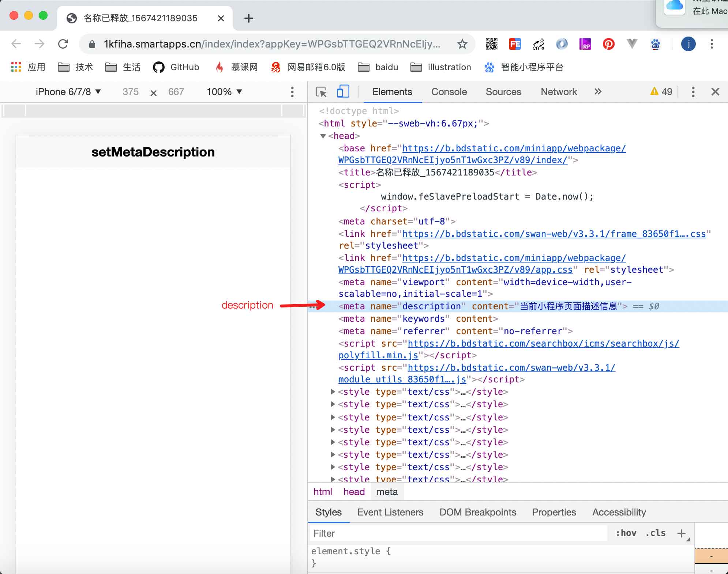This screenshot has height=574, width=728.
Task: Open the iPhone 6/7/8 device dropdown
Action: 68,92
